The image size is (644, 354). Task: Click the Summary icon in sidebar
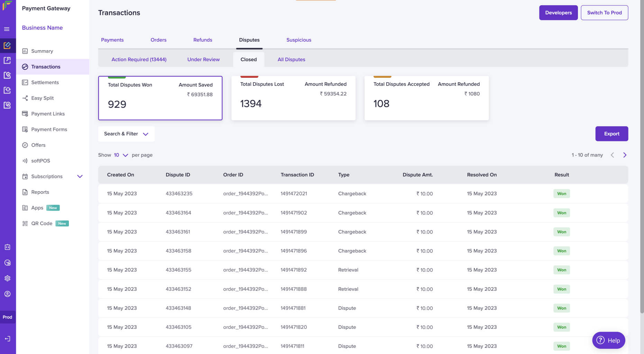25,51
